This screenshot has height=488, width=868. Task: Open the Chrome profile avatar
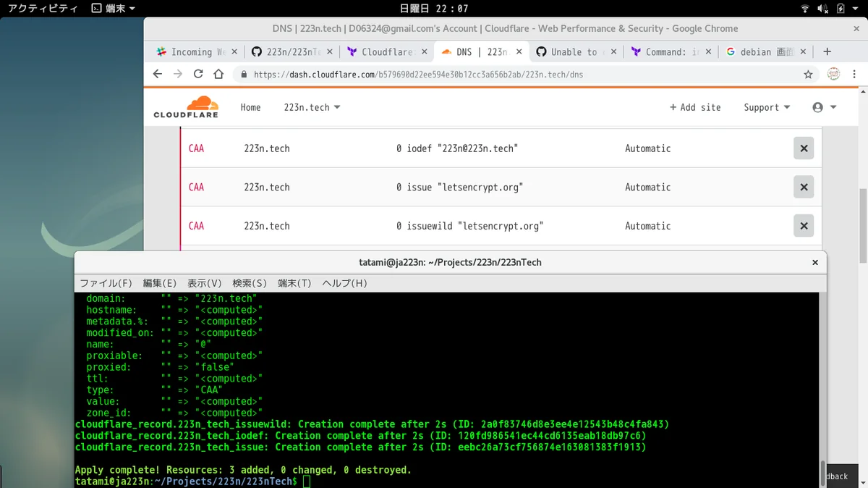[x=833, y=74]
